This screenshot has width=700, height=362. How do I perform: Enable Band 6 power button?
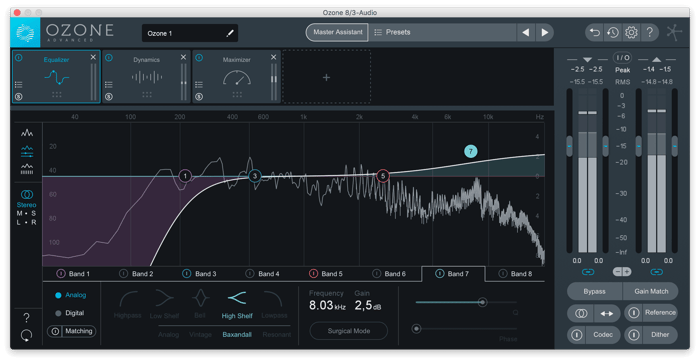[376, 274]
